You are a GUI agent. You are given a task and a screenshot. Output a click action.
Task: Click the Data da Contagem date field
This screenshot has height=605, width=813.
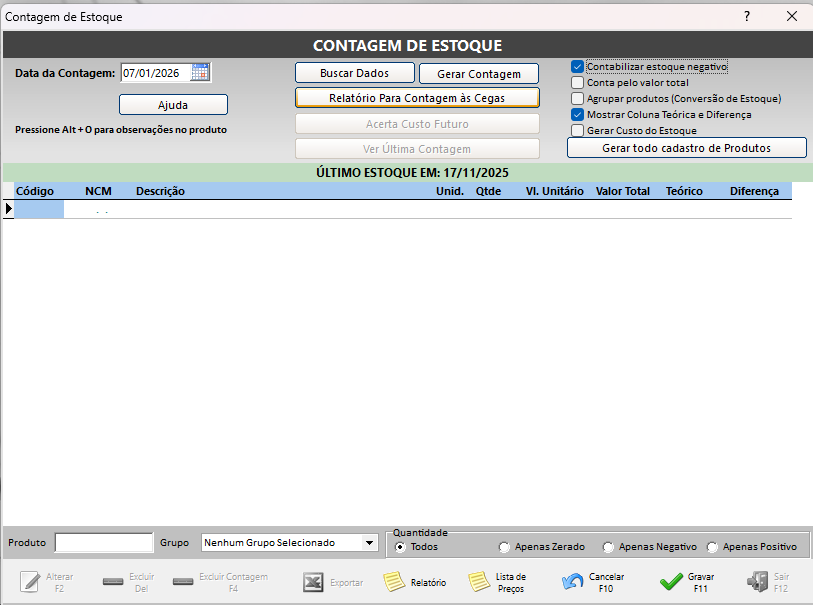point(154,73)
